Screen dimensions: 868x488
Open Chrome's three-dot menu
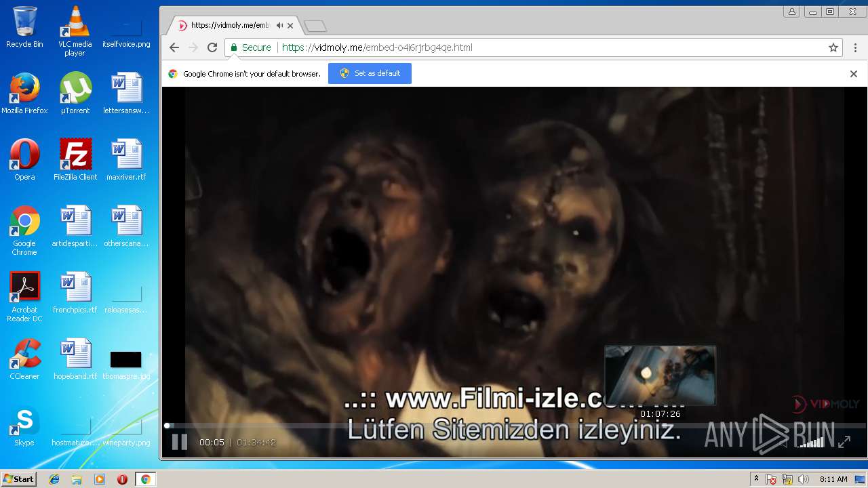pos(855,47)
